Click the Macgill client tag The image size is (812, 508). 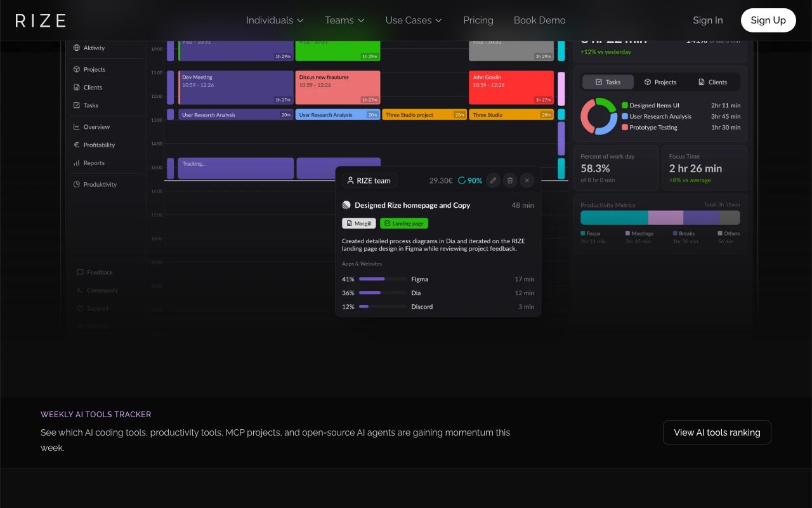point(359,224)
